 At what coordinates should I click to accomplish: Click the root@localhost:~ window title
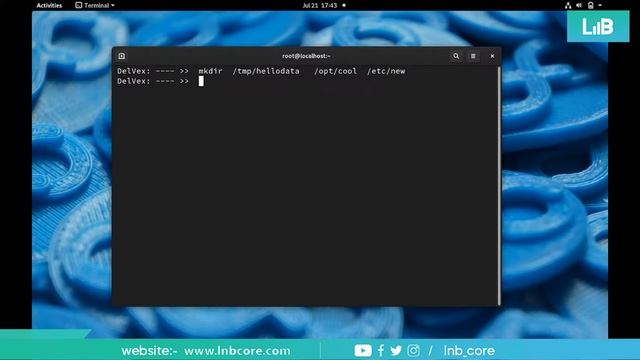(x=306, y=56)
